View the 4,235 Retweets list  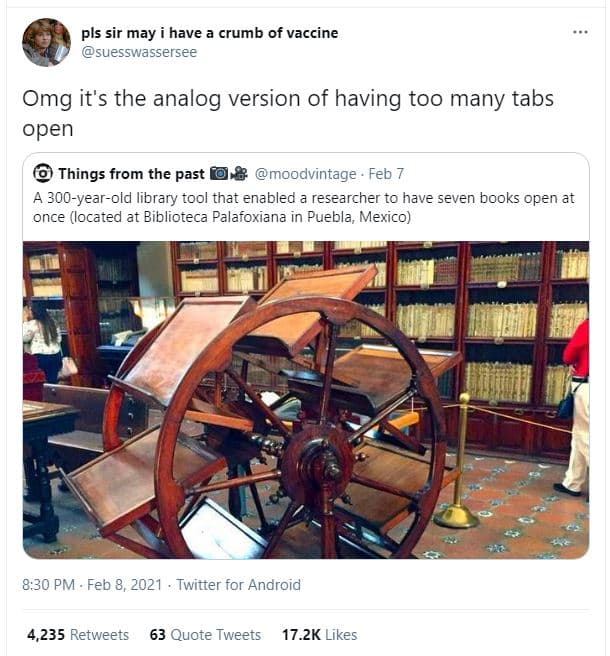pos(78,635)
